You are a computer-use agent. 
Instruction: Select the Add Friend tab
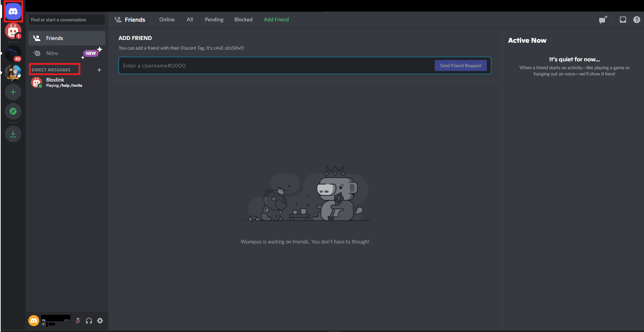tap(276, 20)
